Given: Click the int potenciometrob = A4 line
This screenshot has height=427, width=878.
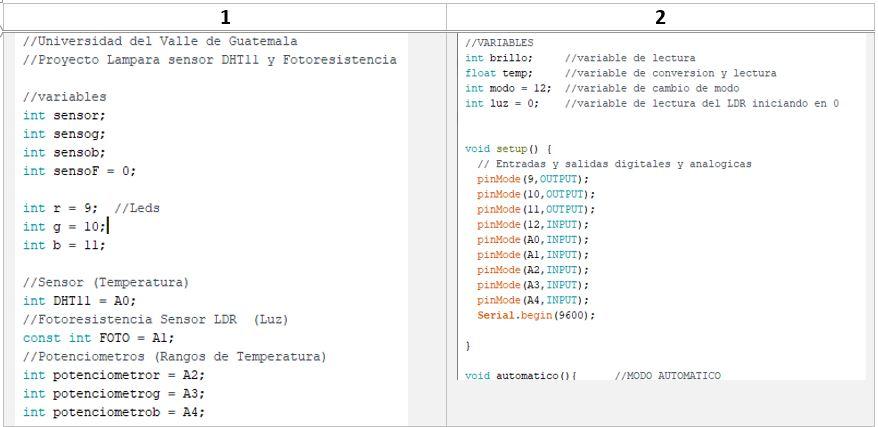Looking at the screenshot, I should click(x=112, y=412).
